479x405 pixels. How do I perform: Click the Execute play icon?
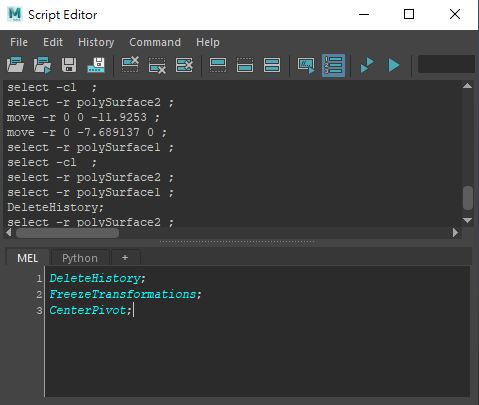click(394, 65)
